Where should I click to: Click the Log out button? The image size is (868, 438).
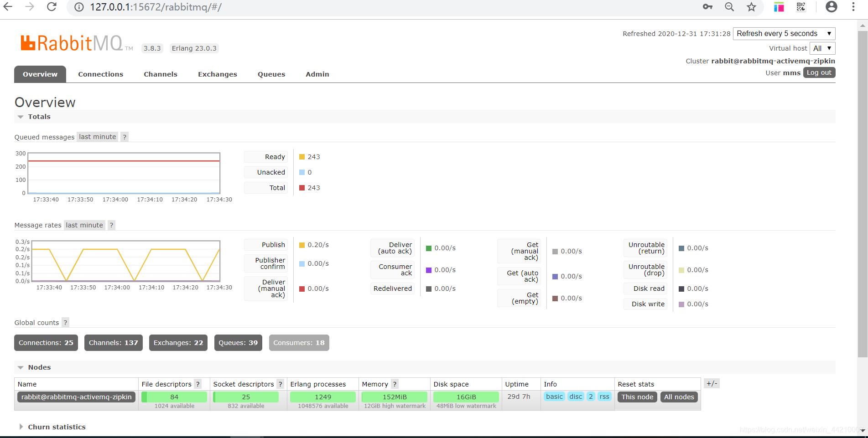(819, 73)
